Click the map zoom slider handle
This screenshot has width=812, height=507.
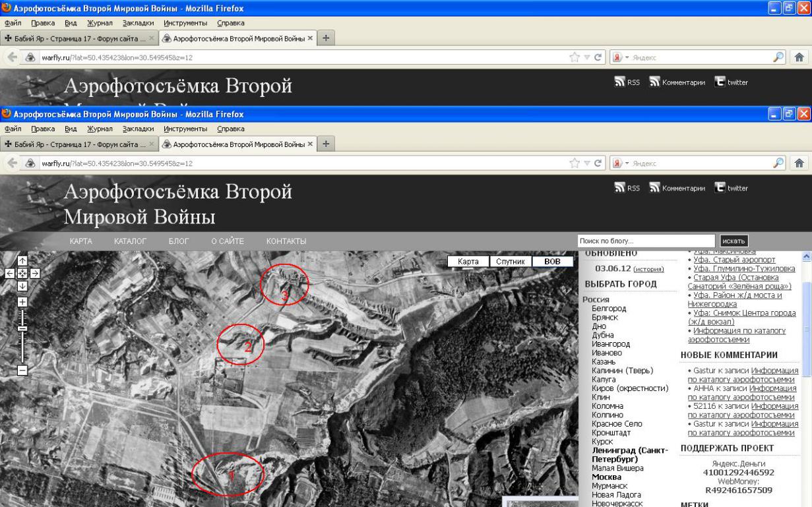click(x=22, y=328)
